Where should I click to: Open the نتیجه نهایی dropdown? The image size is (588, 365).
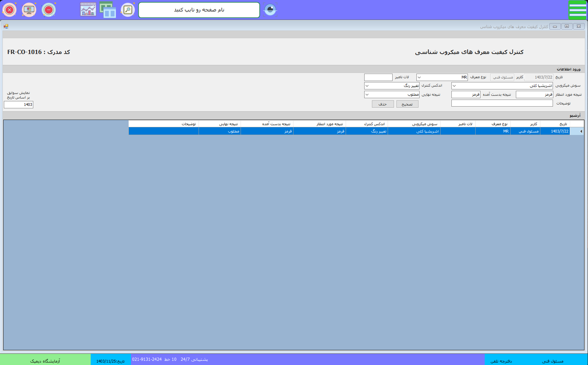(x=367, y=95)
